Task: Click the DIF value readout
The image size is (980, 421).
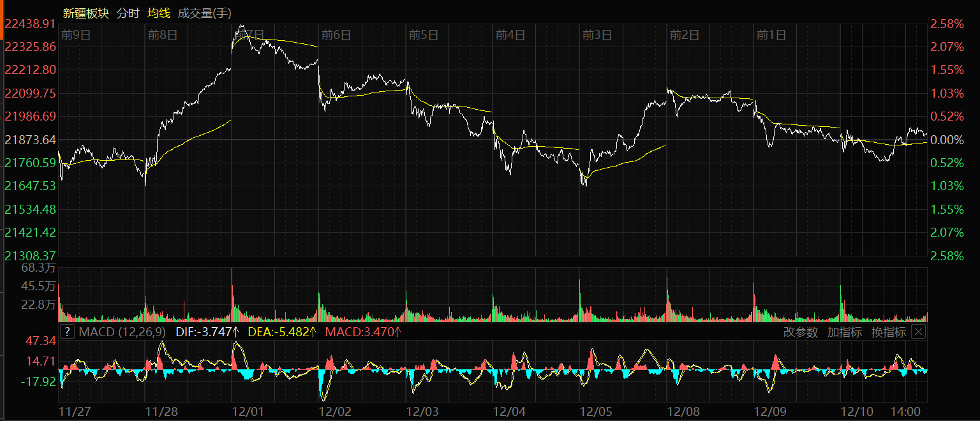Action: (207, 332)
